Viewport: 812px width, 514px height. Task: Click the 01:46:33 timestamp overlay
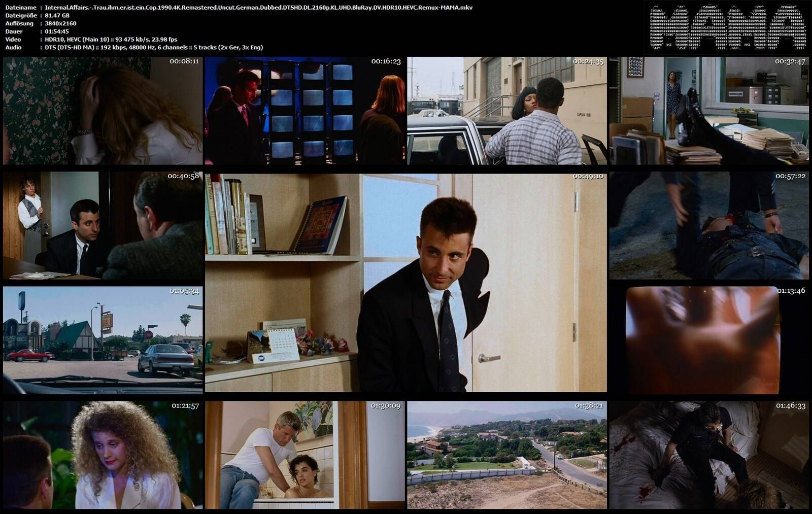791,405
